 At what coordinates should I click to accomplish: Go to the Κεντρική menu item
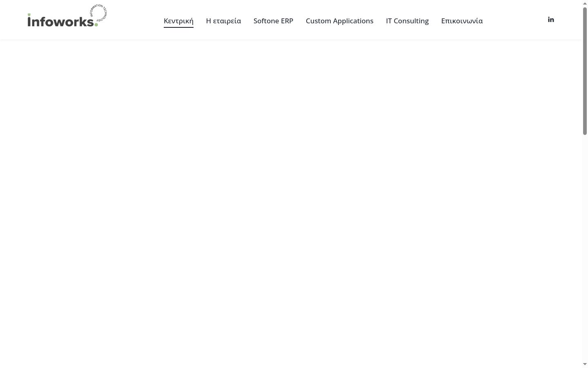[178, 21]
